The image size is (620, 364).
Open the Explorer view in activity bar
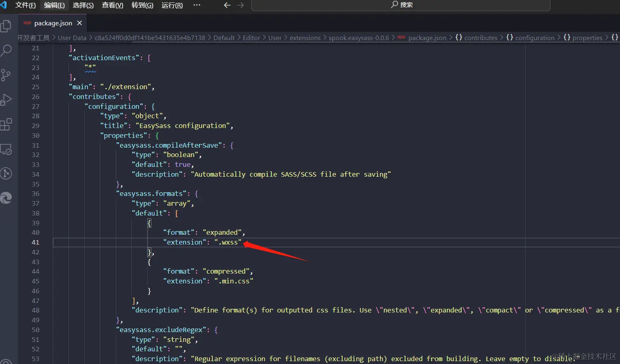click(x=6, y=26)
